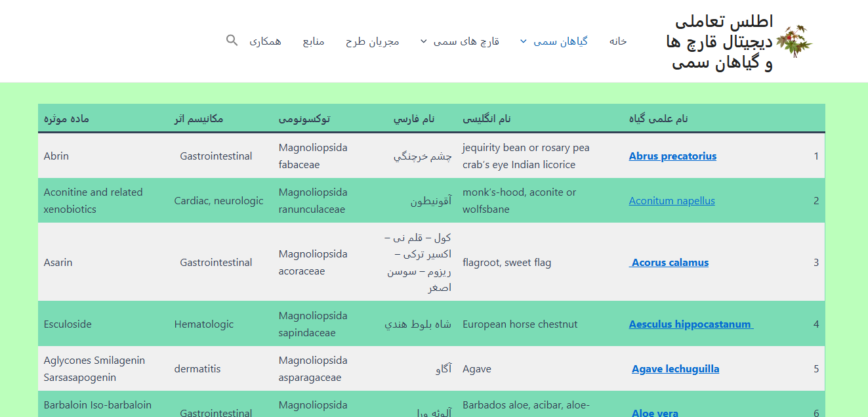Viewport: 868px width, 417px height.
Task: Click the مکانیسم اثر column header
Action: click(x=197, y=119)
